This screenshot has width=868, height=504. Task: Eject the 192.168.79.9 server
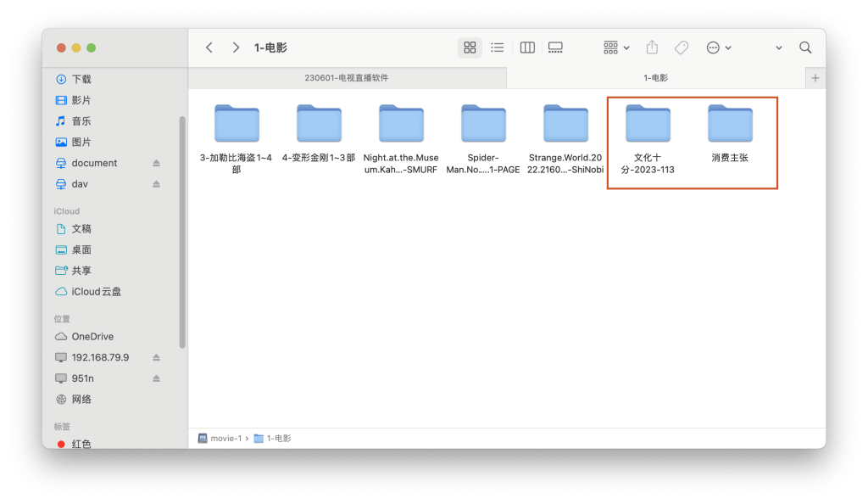coord(156,357)
